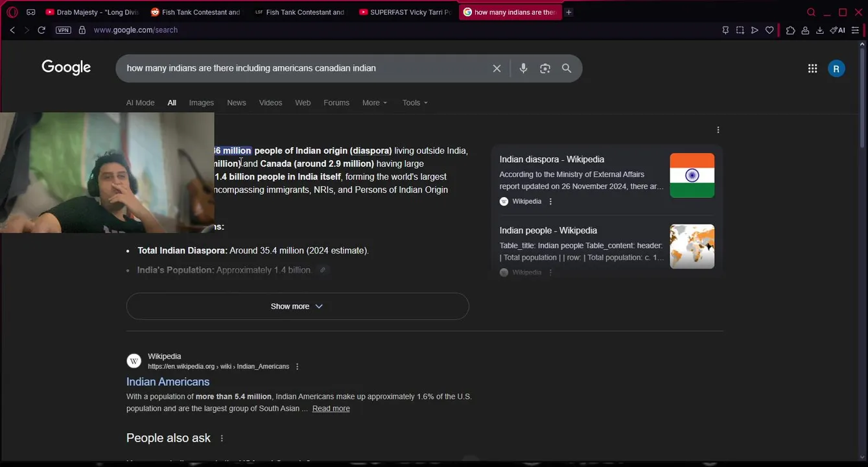
Task: Search by image with Google Lens icon
Action: coord(545,68)
